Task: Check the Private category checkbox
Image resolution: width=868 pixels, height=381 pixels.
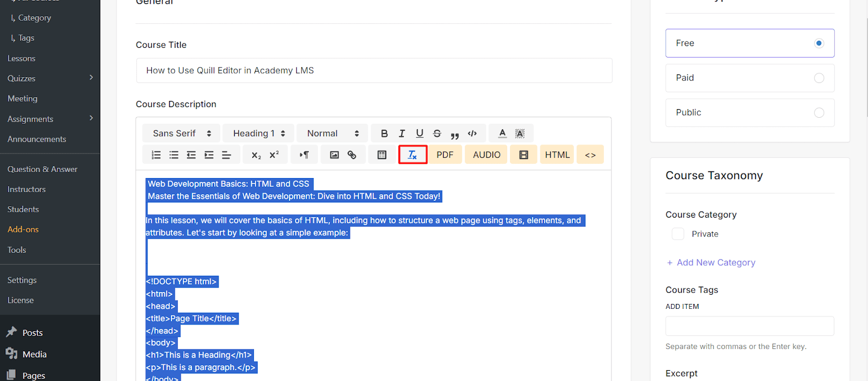Action: [678, 234]
